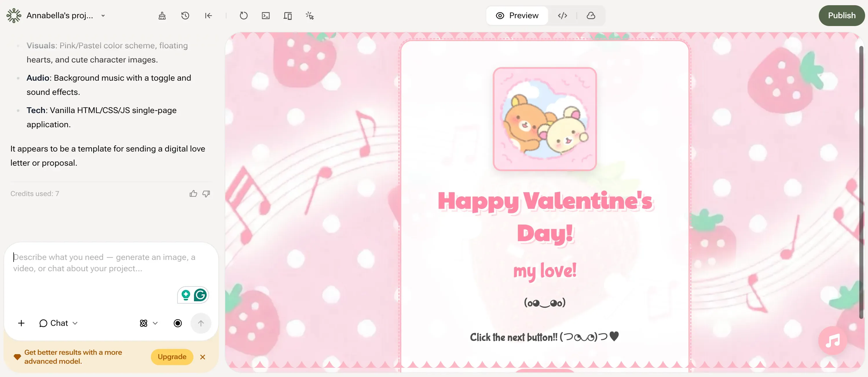Click the preview pane vertical scrollbar
This screenshot has width=868, height=377.
click(861, 182)
